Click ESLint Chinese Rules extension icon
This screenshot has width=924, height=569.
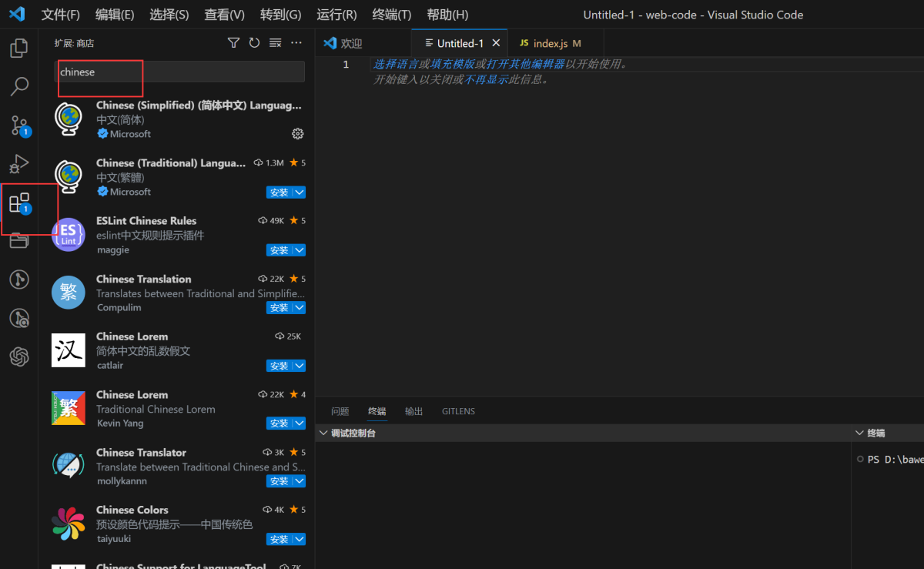[x=69, y=234]
